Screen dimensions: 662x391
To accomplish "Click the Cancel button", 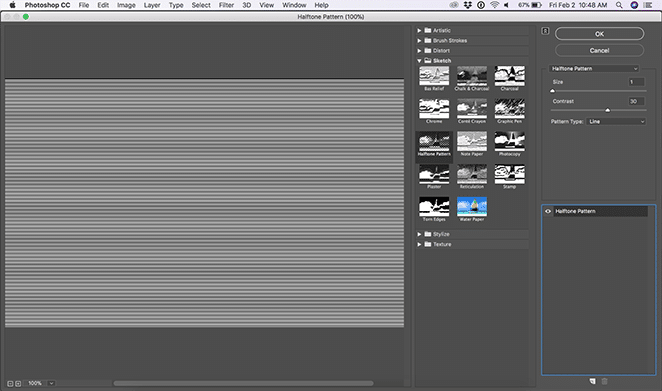I will [600, 50].
